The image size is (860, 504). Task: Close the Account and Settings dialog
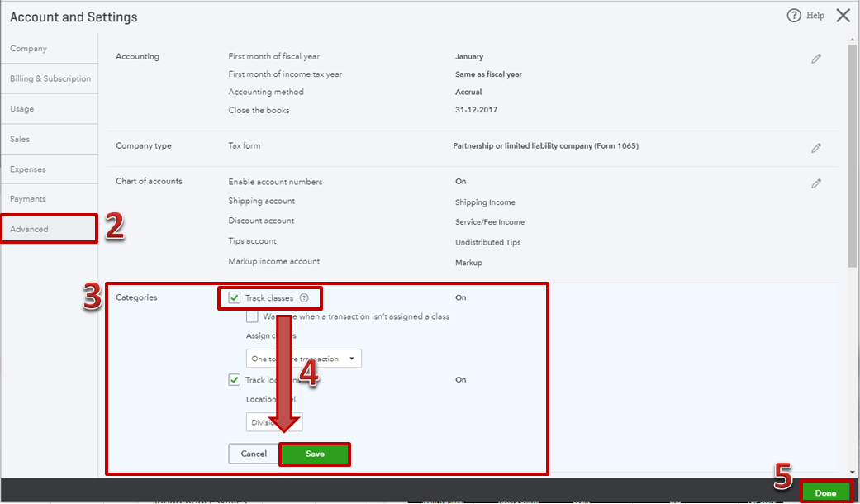click(842, 15)
